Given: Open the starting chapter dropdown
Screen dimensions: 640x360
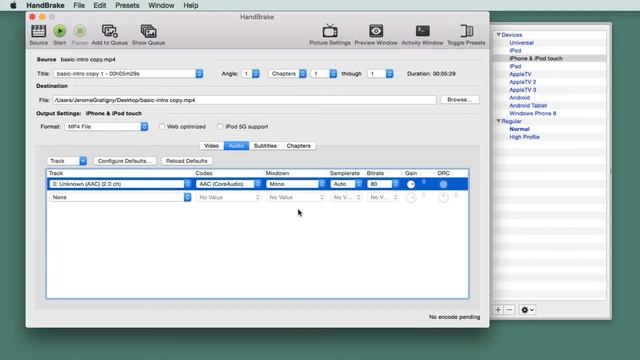Looking at the screenshot, I should point(324,73).
